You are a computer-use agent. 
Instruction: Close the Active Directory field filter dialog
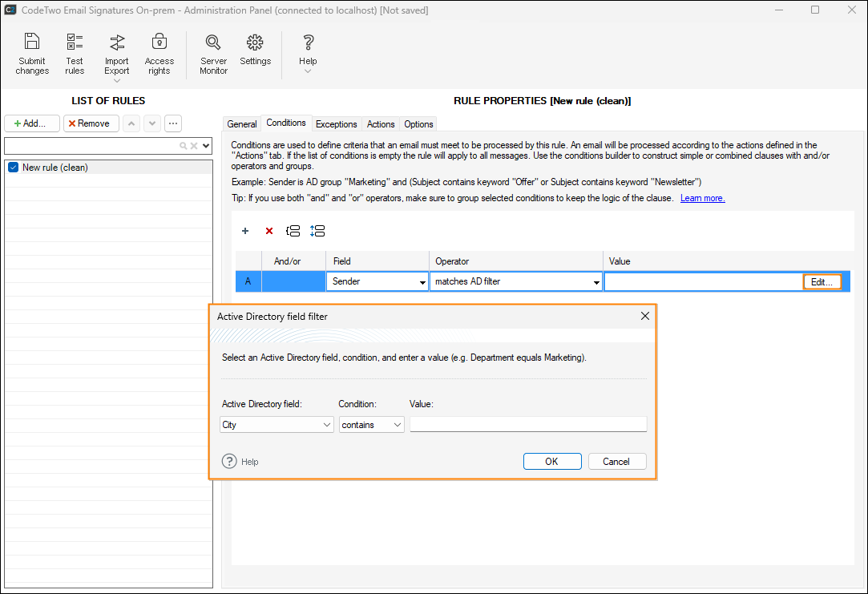[x=645, y=317]
